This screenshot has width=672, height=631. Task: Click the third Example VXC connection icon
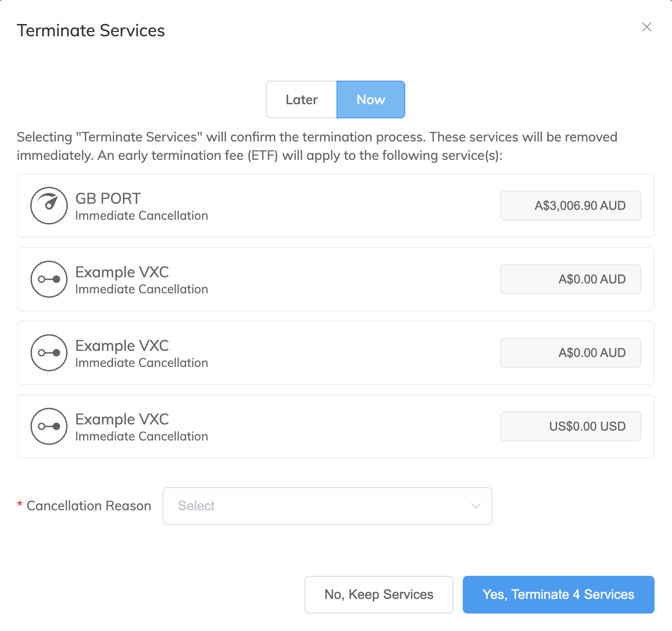point(49,426)
